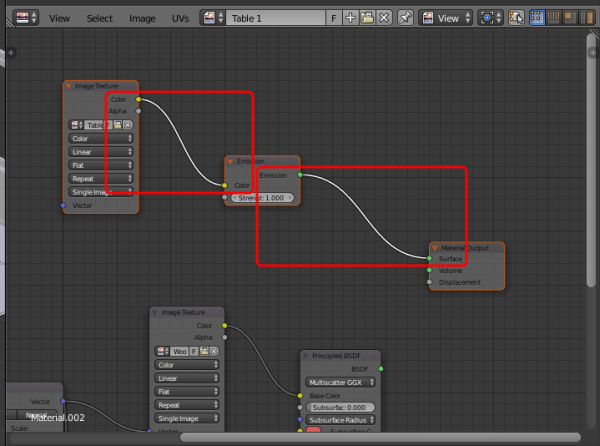The image size is (600, 446).
Task: Collapse the lower Image Texture node
Action: 155,313
